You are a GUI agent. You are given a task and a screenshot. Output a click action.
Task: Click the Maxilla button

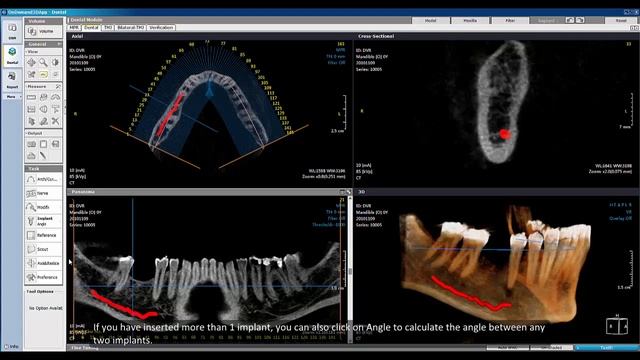click(x=470, y=20)
